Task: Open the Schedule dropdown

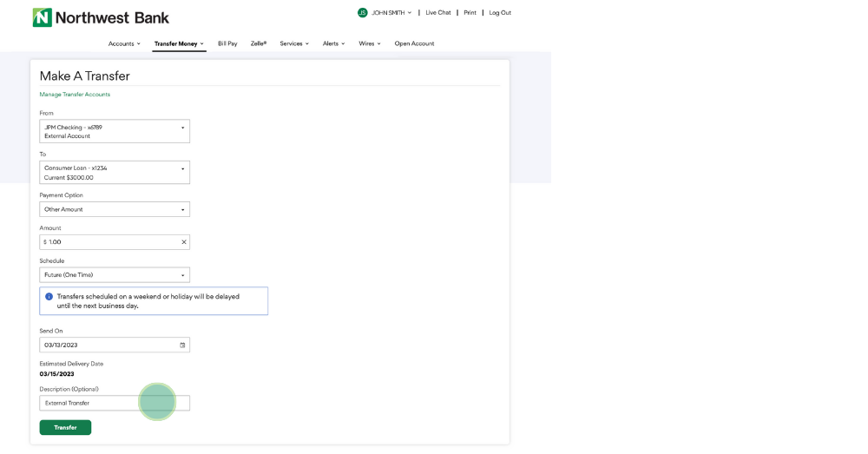Action: click(x=115, y=275)
